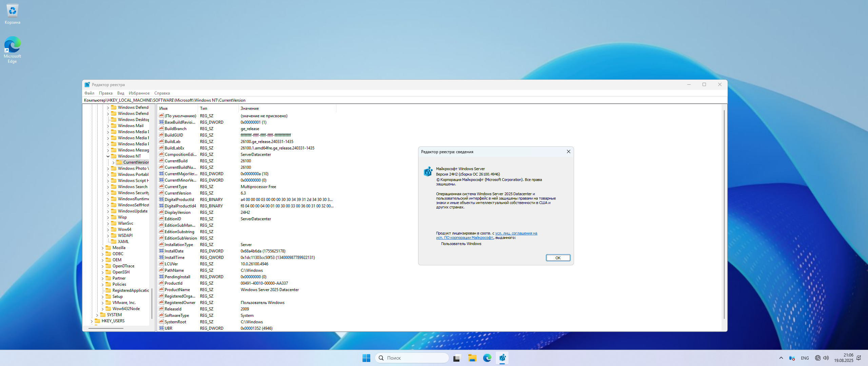
Task: Open the Избранное menu
Action: point(139,93)
